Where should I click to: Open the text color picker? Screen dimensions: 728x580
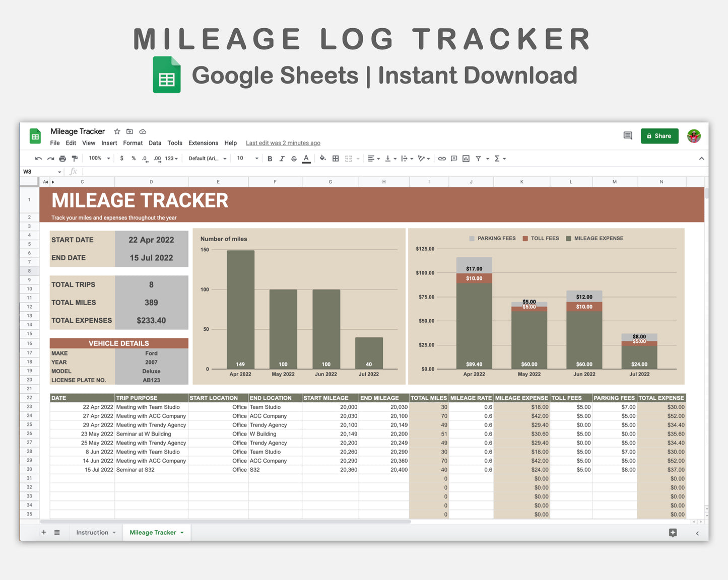pyautogui.click(x=306, y=158)
